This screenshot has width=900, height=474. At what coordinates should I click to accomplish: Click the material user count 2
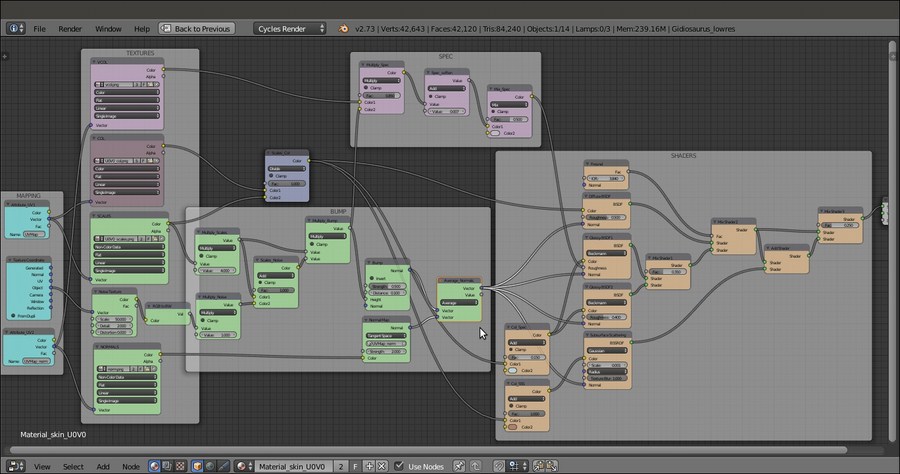pos(341,466)
